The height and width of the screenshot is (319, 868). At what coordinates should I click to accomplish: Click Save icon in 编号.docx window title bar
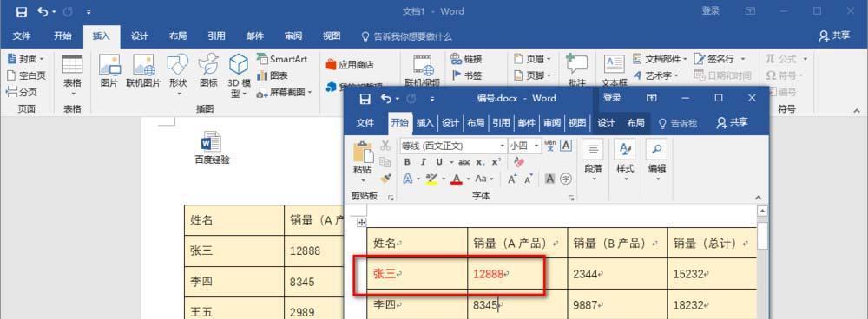pos(365,99)
